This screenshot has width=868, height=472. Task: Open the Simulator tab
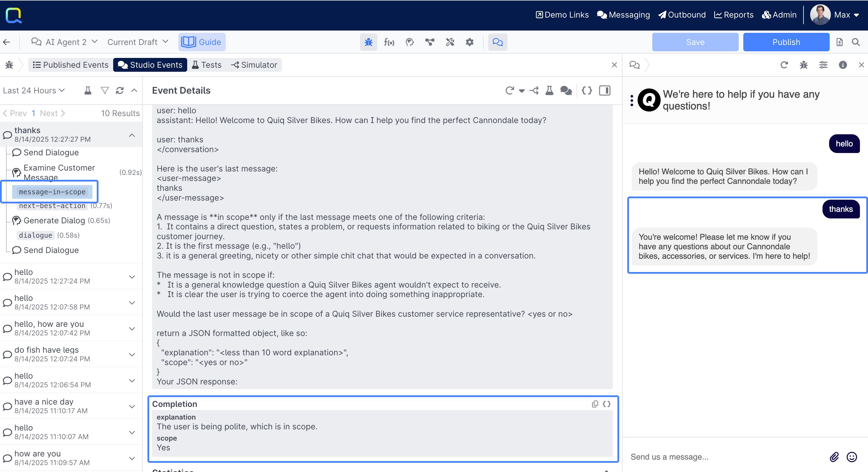click(x=254, y=65)
